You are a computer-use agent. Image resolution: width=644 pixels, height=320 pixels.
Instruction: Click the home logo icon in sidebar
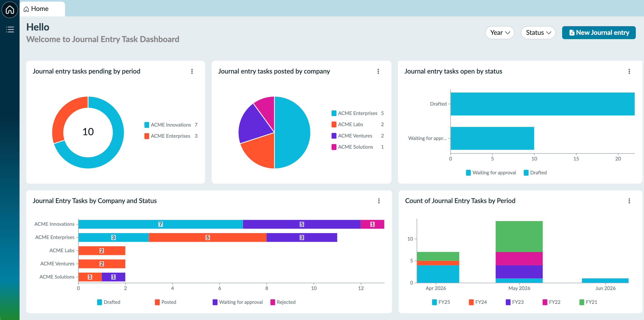(10, 10)
